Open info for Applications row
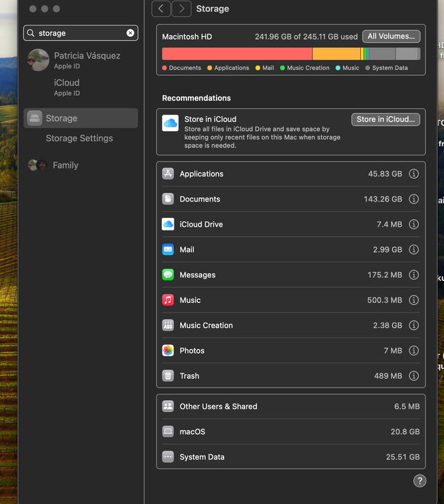The width and height of the screenshot is (444, 504). (x=414, y=174)
